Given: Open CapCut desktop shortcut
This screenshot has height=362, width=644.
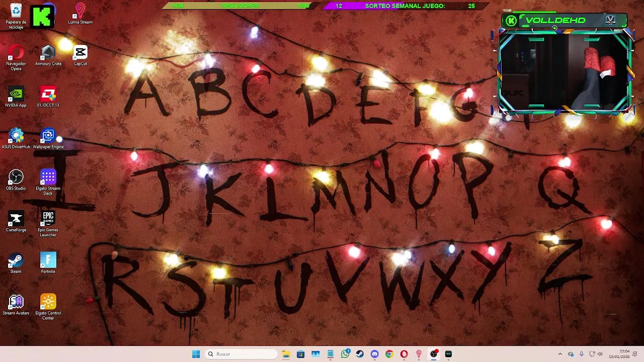Looking at the screenshot, I should coord(80,56).
